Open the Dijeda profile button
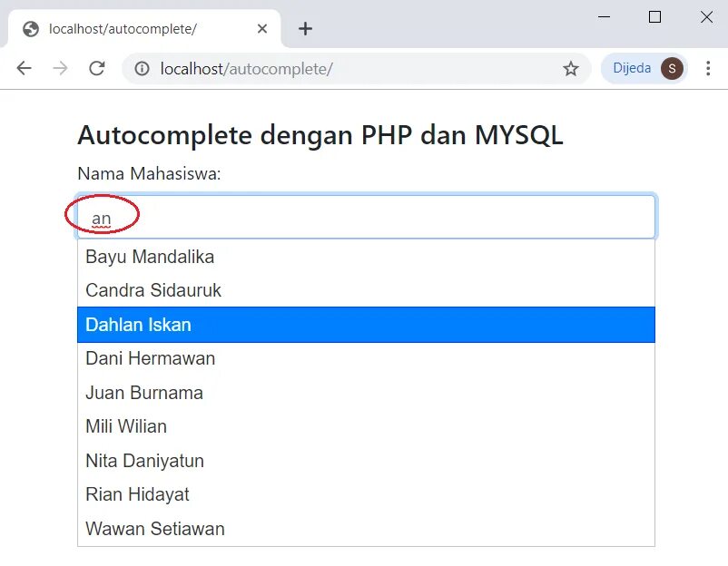This screenshot has width=728, height=566. click(x=644, y=68)
